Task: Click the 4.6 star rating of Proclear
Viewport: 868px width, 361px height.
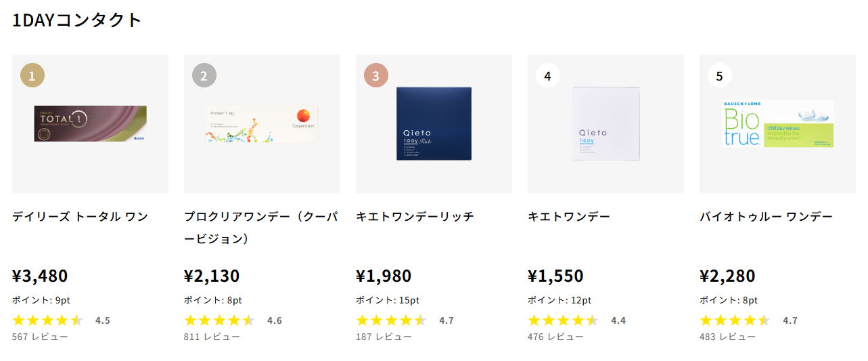Action: 233,320
